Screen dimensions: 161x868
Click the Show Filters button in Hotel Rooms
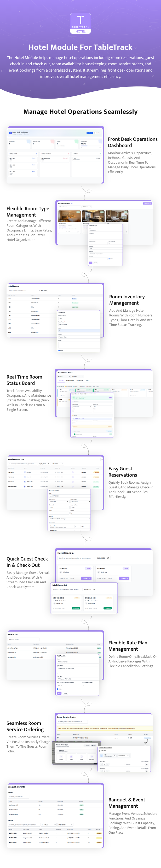coord(43,290)
